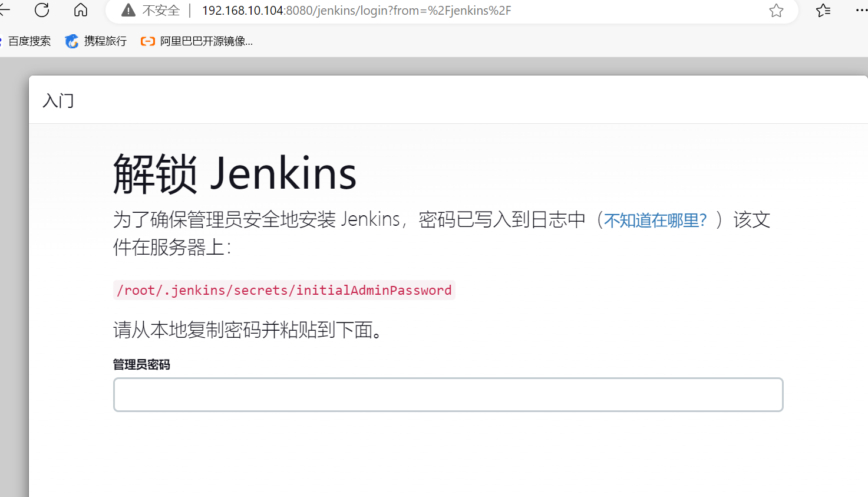868x497 pixels.
Task: Open the 阿里巴巴开源镜像 bookmark
Action: pyautogui.click(x=197, y=41)
